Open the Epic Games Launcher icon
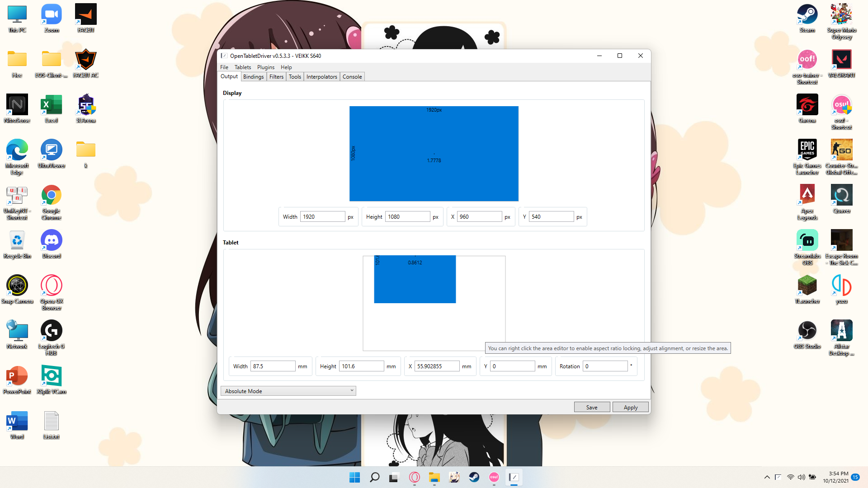Screen dimensions: 868x488 807,157
